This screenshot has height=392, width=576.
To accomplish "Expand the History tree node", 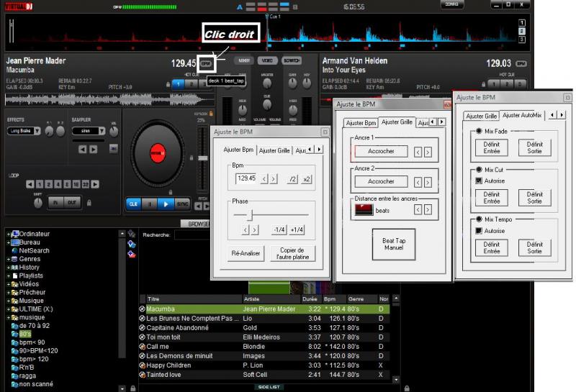I will [x=9, y=268].
